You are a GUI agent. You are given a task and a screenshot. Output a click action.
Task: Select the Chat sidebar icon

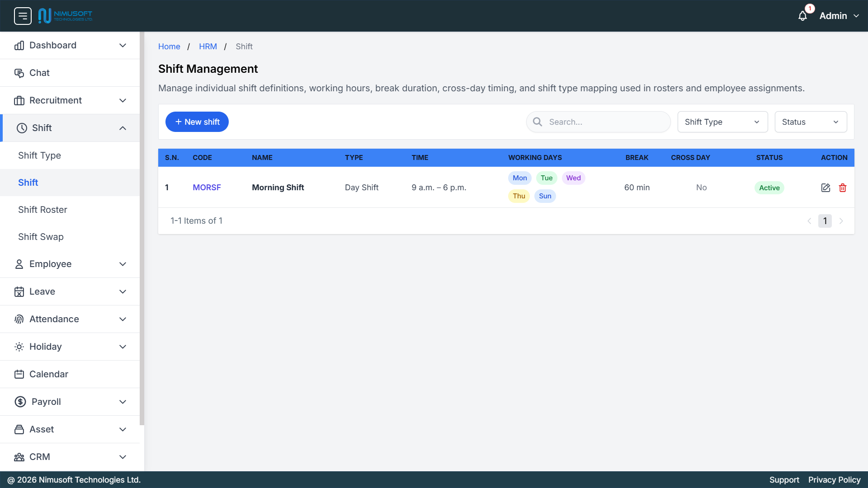(x=19, y=73)
